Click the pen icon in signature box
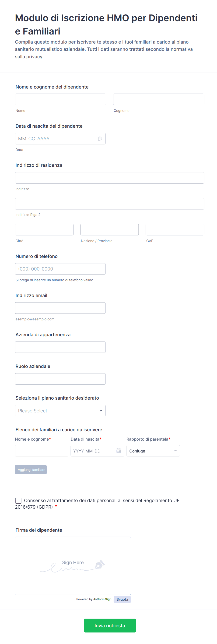Viewport: 217px width, 644px height. coord(100,564)
